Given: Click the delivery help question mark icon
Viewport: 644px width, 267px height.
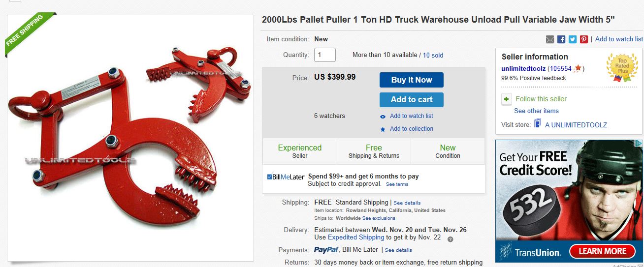Looking at the screenshot, I should pos(450,239).
